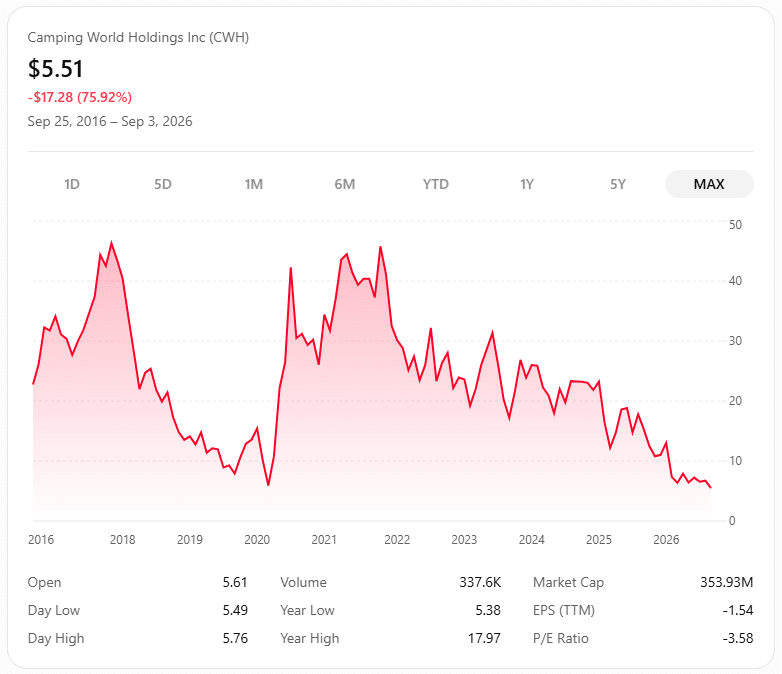Image resolution: width=782 pixels, height=674 pixels.
Task: Click the Day Low value 5.49
Action: coord(235,610)
